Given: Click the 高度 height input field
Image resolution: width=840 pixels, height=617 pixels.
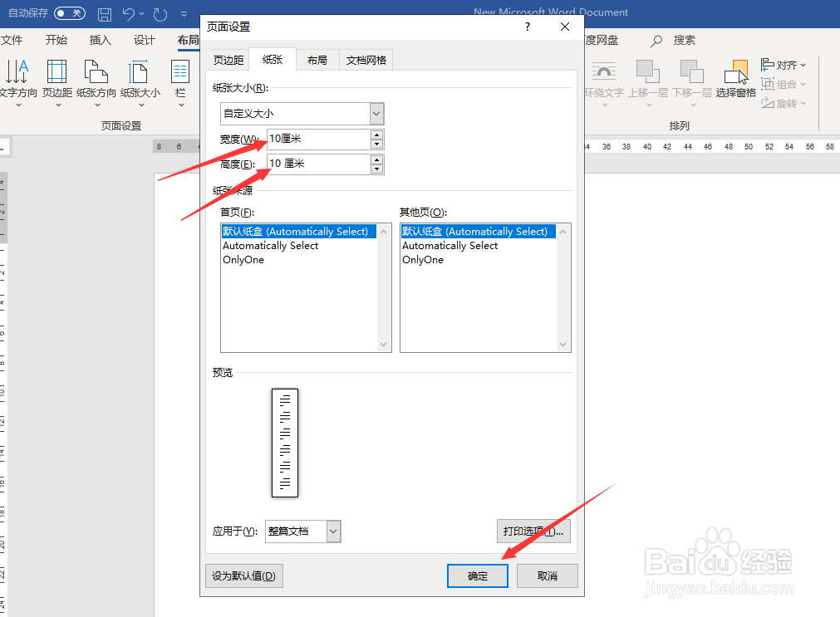Looking at the screenshot, I should point(319,164).
